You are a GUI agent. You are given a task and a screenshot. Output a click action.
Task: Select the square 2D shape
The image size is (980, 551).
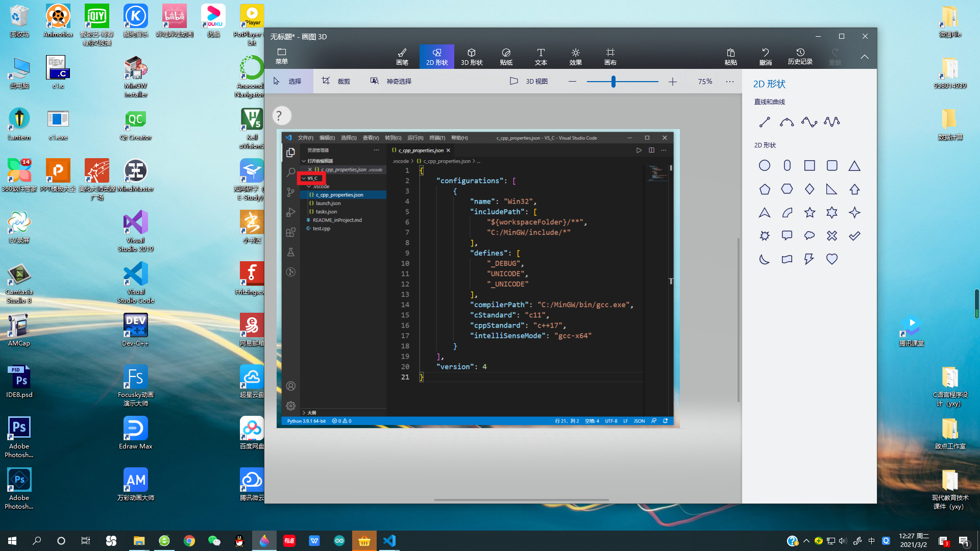point(810,165)
